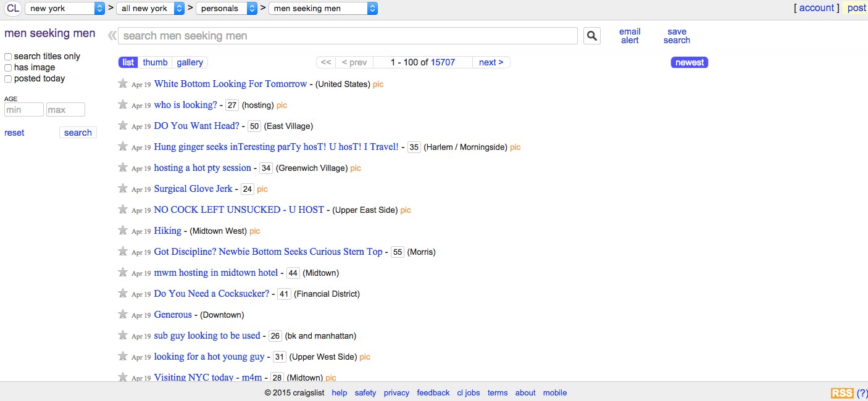
Task: Go to the next page of results
Action: 491,62
